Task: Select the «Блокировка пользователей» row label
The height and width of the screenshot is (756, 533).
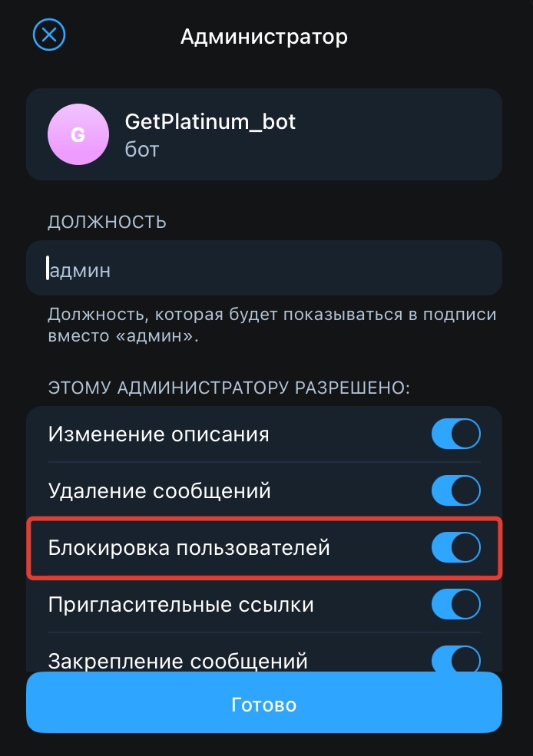Action: tap(189, 548)
